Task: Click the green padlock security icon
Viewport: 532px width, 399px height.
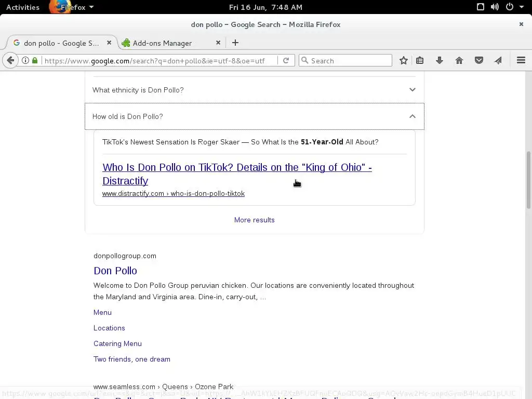Action: (35, 60)
